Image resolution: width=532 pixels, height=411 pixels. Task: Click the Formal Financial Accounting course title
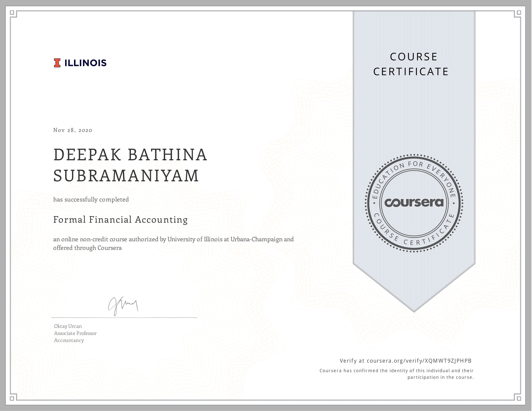121,220
